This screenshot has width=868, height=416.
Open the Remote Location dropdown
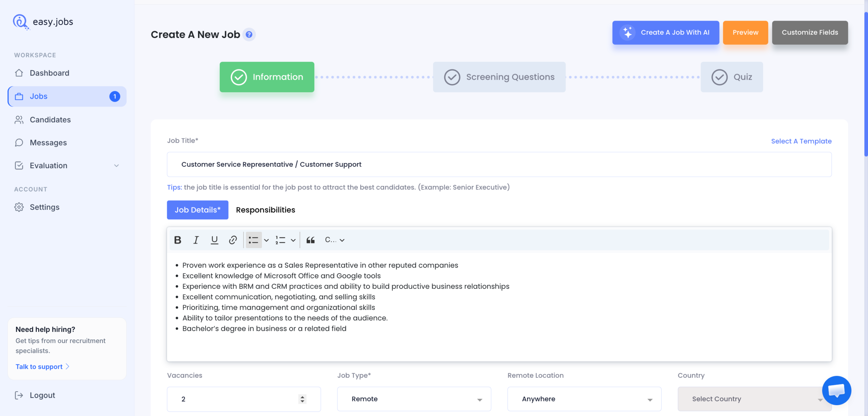pos(584,399)
